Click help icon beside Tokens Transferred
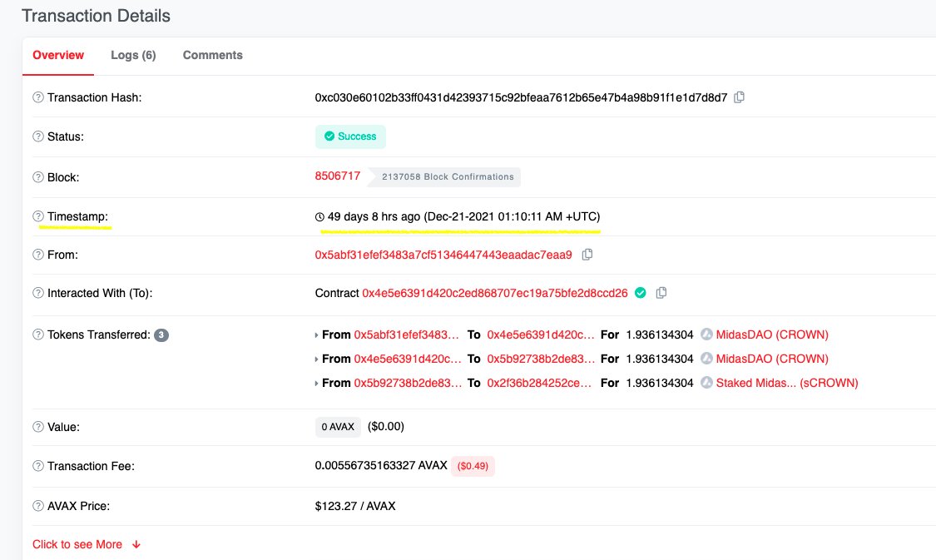 coord(38,335)
